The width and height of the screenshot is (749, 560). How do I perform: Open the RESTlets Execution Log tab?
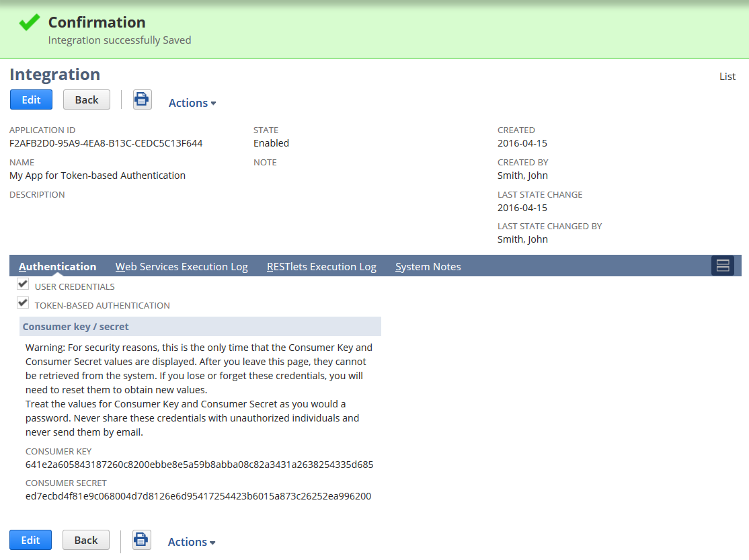click(321, 266)
